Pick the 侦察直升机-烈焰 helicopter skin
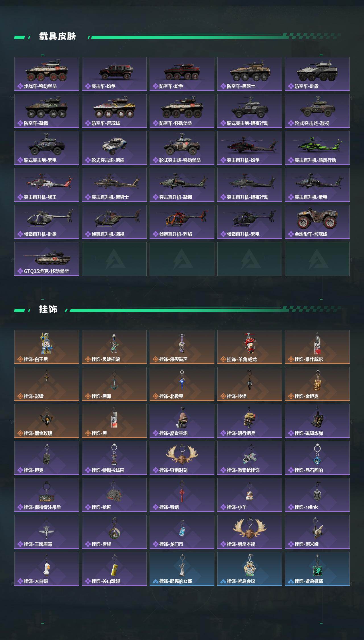The image size is (364, 640). (182, 222)
